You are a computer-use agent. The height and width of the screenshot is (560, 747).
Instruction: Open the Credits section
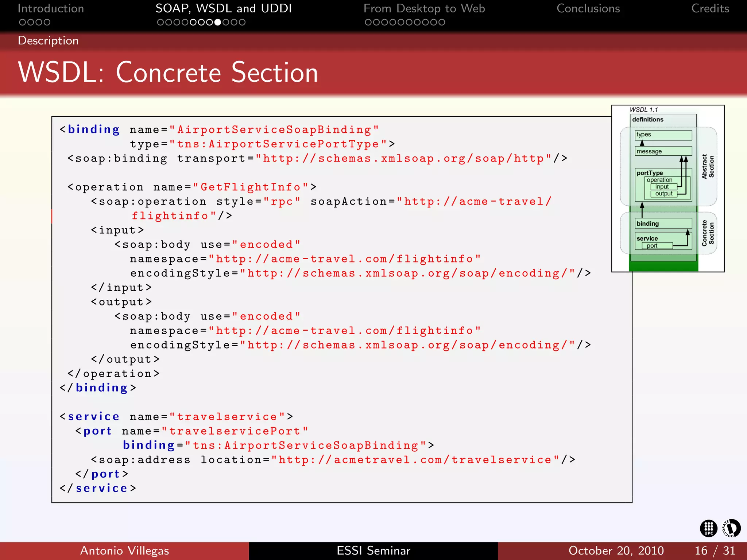tap(710, 8)
